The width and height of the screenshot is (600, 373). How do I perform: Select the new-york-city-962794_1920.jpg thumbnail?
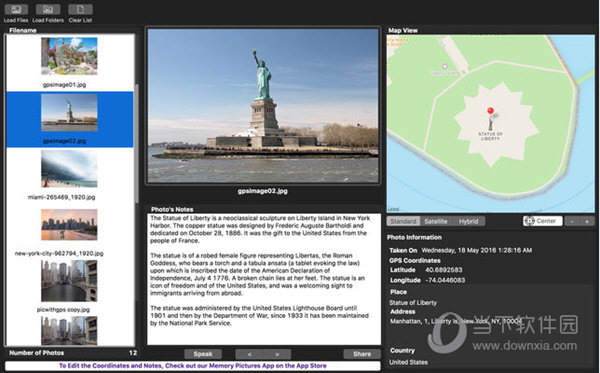click(x=69, y=225)
